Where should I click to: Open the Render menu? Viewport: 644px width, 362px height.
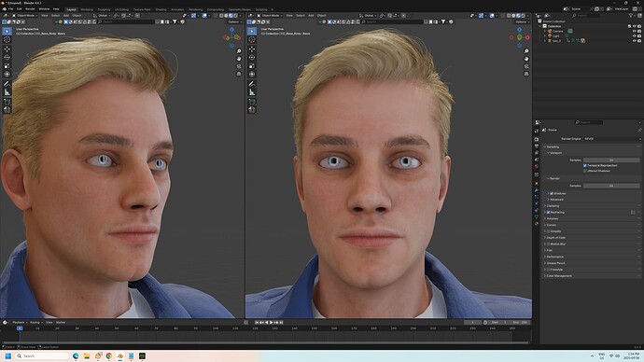click(x=31, y=9)
